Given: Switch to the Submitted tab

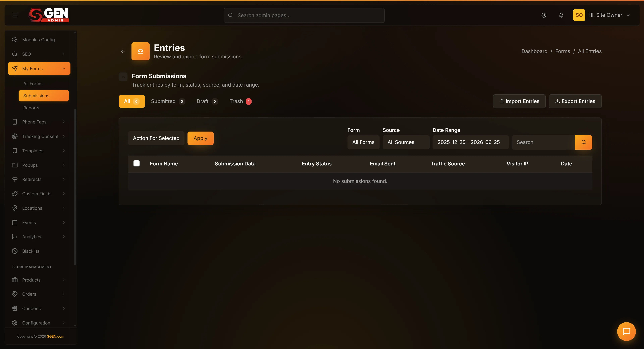Looking at the screenshot, I should [168, 101].
